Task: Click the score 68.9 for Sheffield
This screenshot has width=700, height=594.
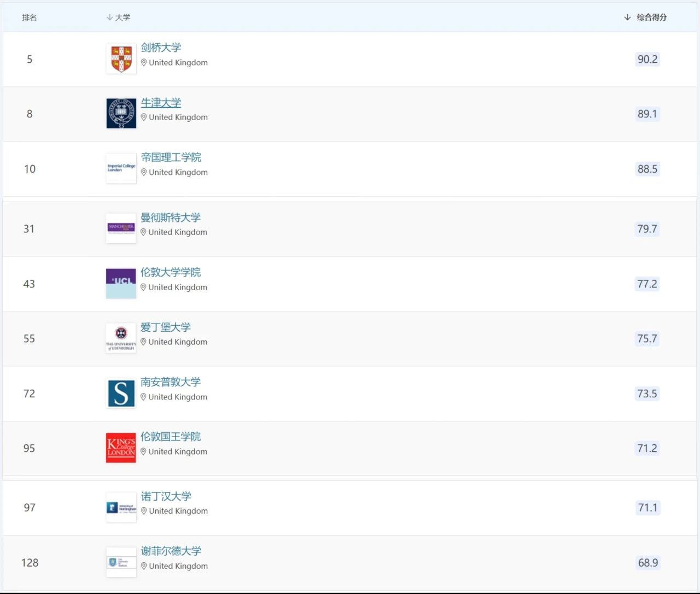Action: click(648, 563)
